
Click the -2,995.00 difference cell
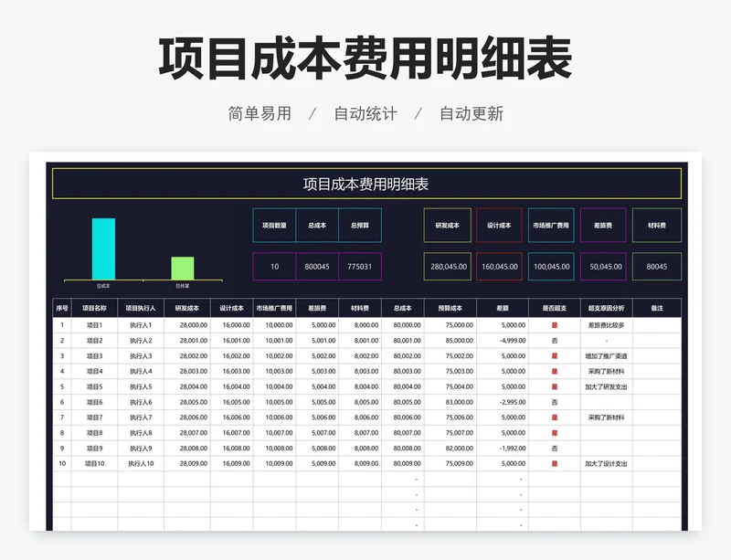503,402
